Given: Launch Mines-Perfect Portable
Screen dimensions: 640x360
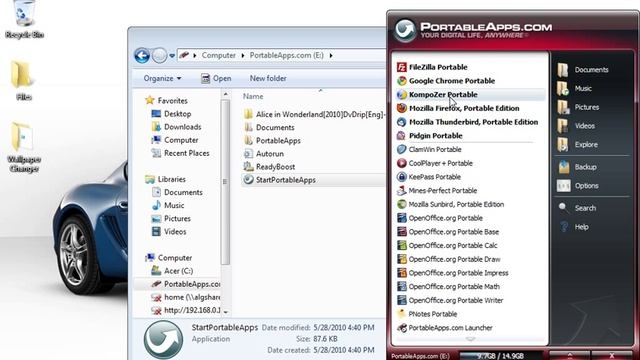Looking at the screenshot, I should [437, 191].
